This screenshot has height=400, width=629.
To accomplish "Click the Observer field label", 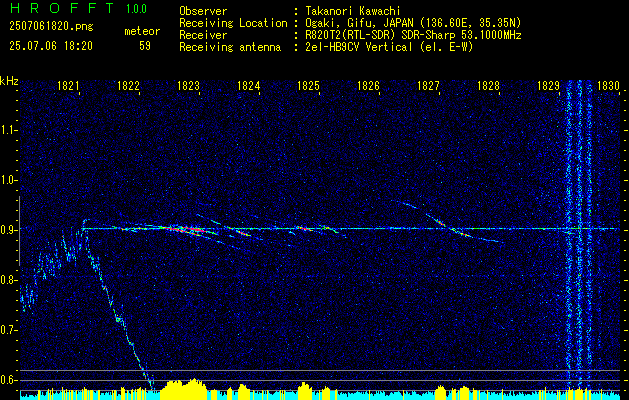I will click(203, 11).
